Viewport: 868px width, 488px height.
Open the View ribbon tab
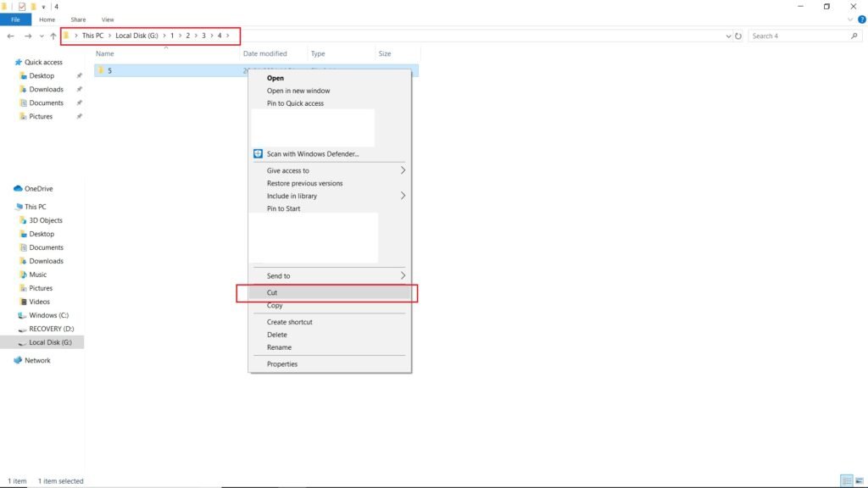click(108, 19)
